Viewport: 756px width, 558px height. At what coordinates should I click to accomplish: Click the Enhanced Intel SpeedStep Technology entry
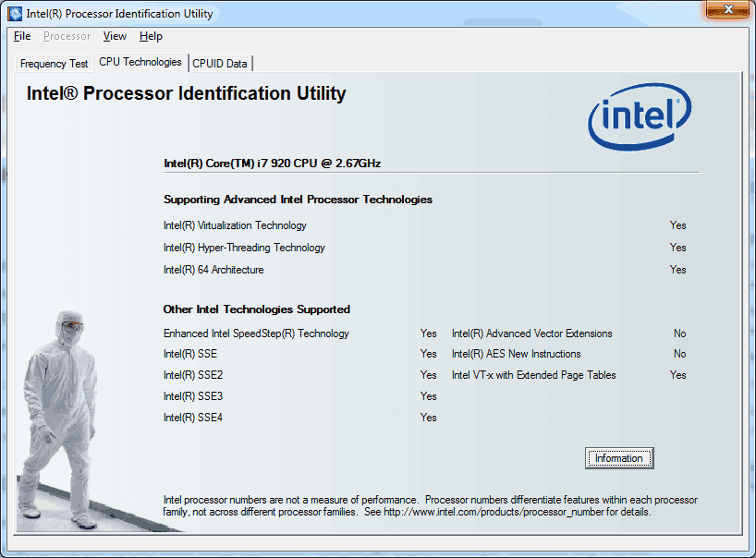tap(256, 334)
